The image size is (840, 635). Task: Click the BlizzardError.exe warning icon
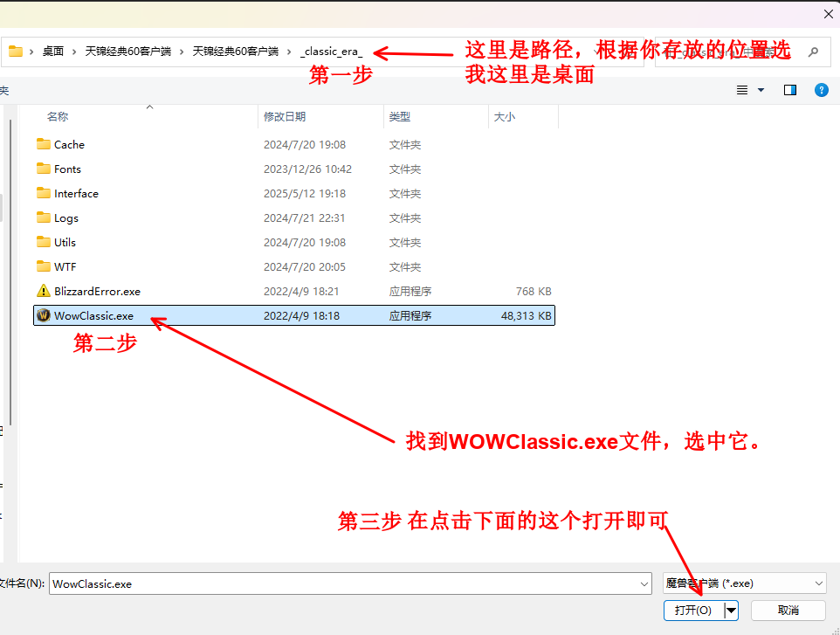click(x=44, y=291)
